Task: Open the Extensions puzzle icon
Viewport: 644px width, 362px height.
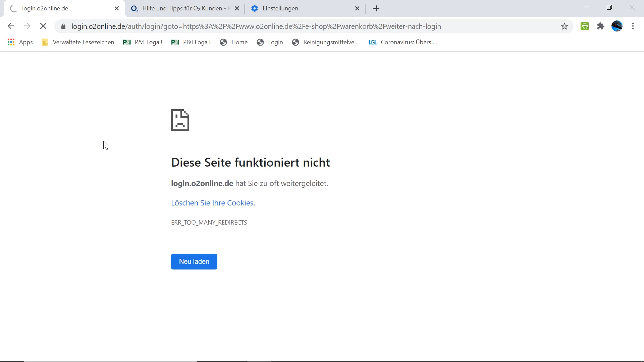Action: 601,26
